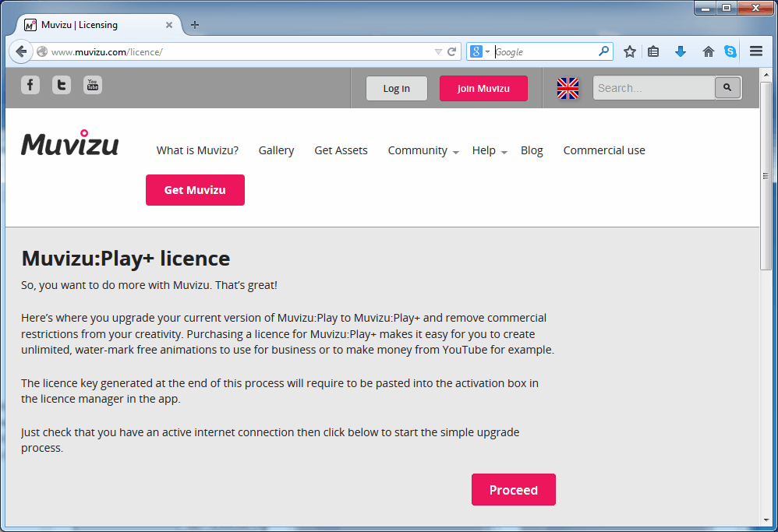This screenshot has width=778, height=532.
Task: Open a new tab with the plus button
Action: coord(195,25)
